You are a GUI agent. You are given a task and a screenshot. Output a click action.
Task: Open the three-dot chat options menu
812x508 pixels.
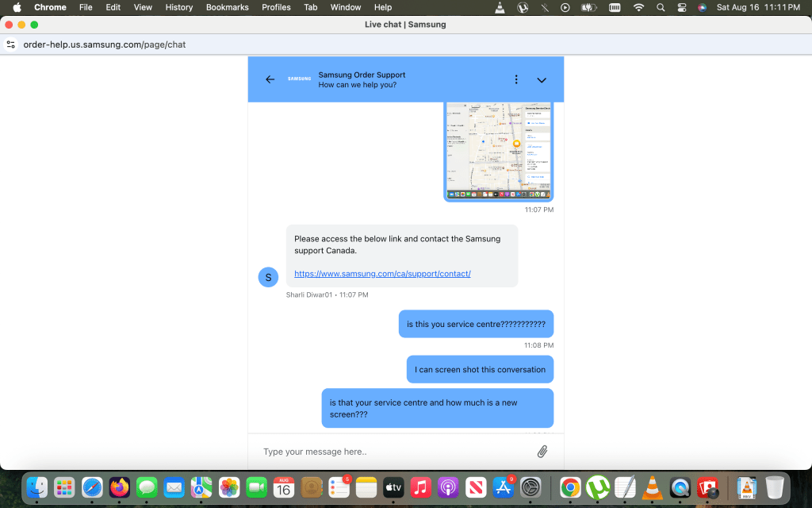(516, 79)
